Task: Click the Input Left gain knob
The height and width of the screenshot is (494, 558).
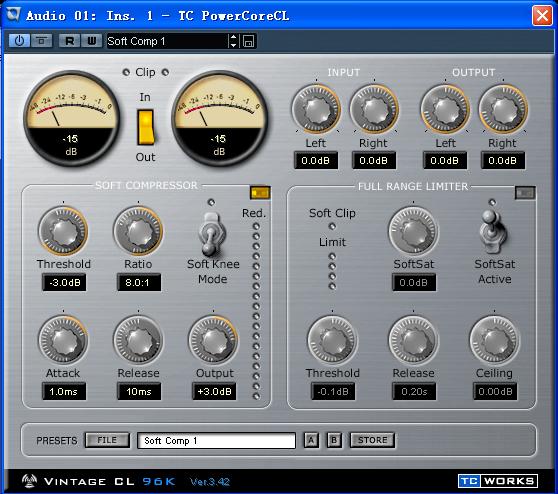Action: pos(316,109)
